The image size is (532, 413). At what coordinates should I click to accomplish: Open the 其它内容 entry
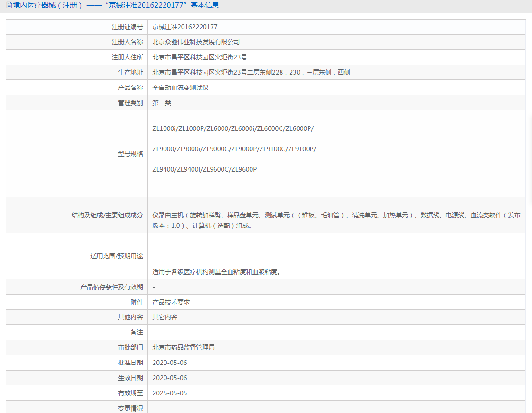tap(165, 317)
